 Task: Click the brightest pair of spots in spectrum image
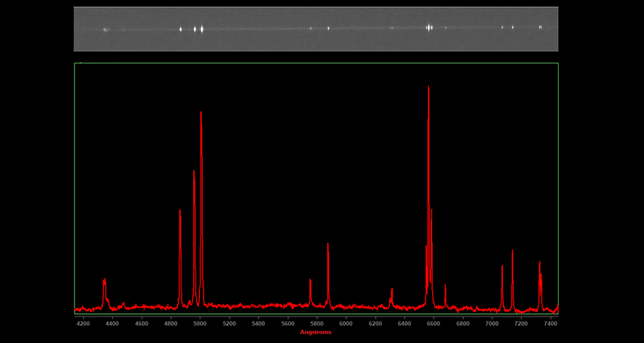click(x=429, y=28)
